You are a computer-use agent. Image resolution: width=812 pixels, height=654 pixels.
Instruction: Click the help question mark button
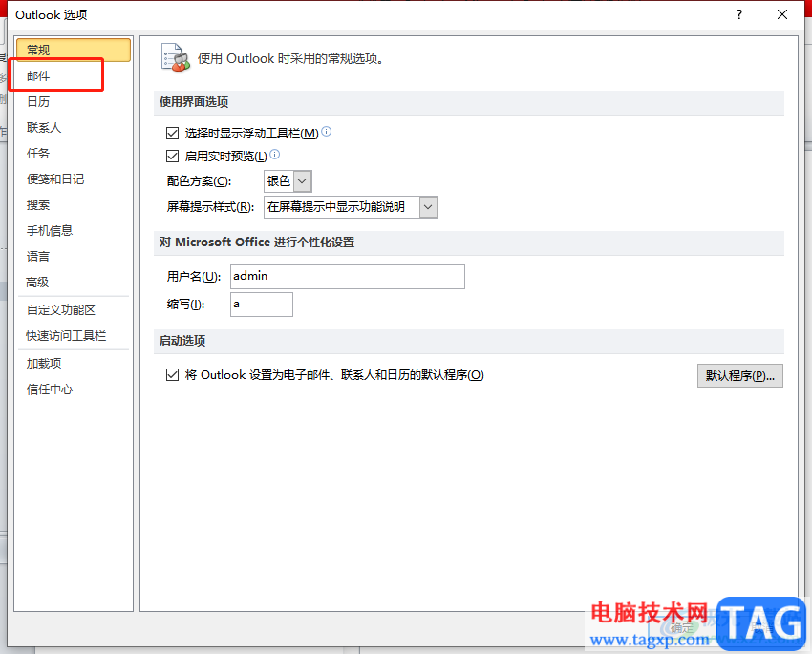click(739, 14)
